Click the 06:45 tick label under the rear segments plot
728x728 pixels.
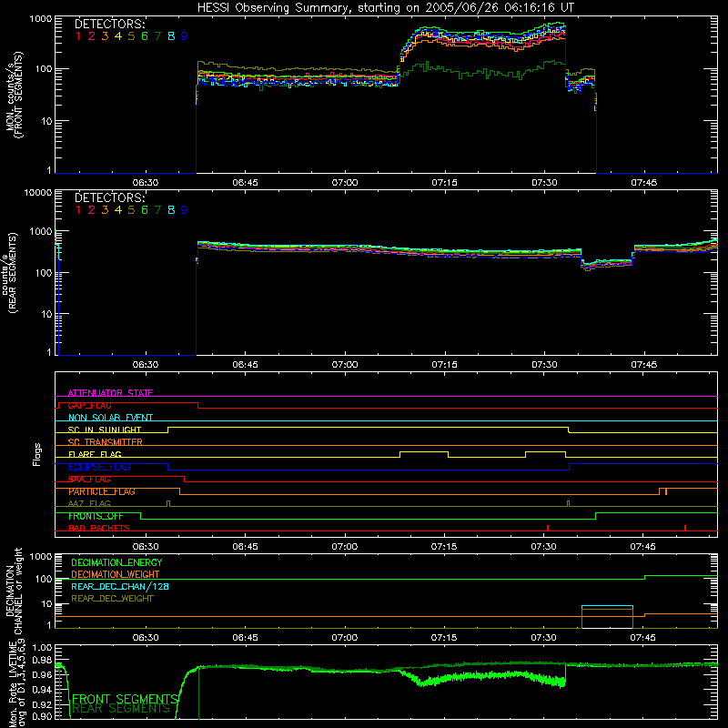(245, 365)
